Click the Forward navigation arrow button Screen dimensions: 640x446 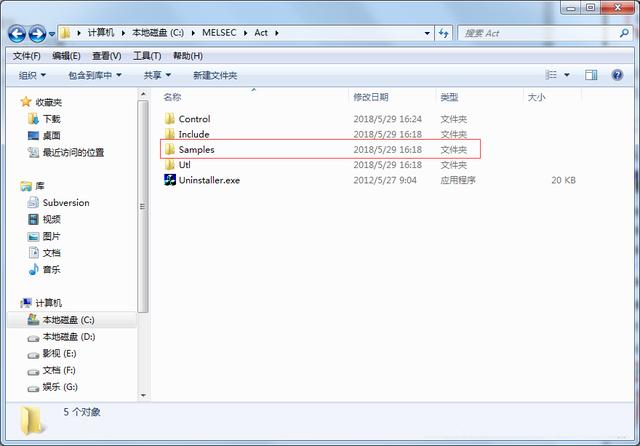[38, 34]
